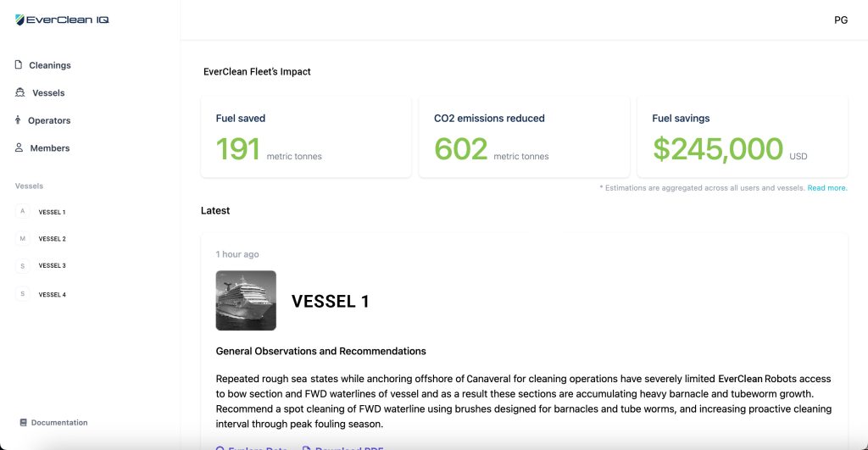Click the Cleanings document icon

click(19, 64)
